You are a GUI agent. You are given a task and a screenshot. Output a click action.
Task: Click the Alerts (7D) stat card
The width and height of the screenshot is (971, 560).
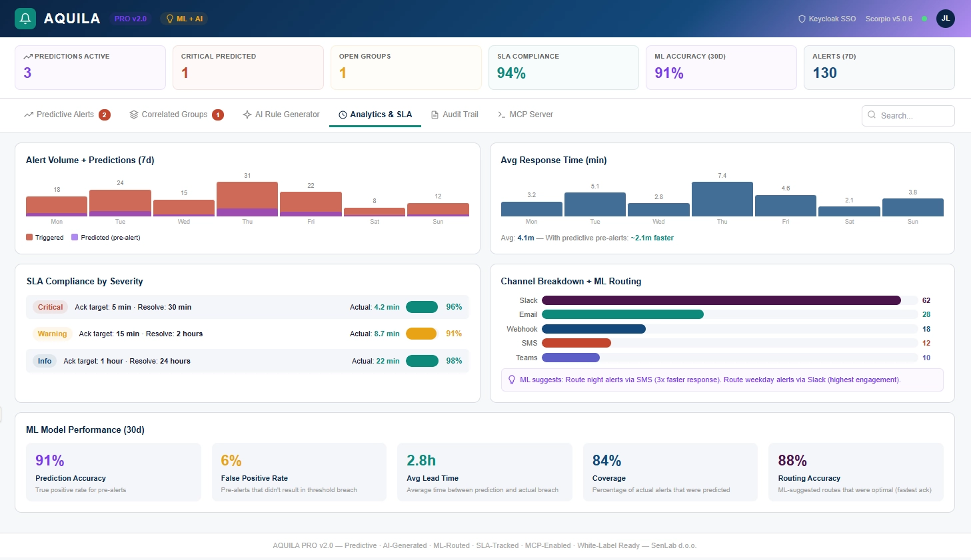click(x=878, y=67)
